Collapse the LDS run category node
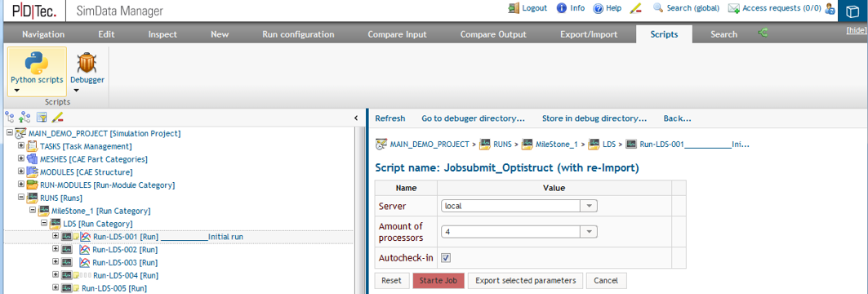The width and height of the screenshot is (868, 294). click(x=44, y=223)
